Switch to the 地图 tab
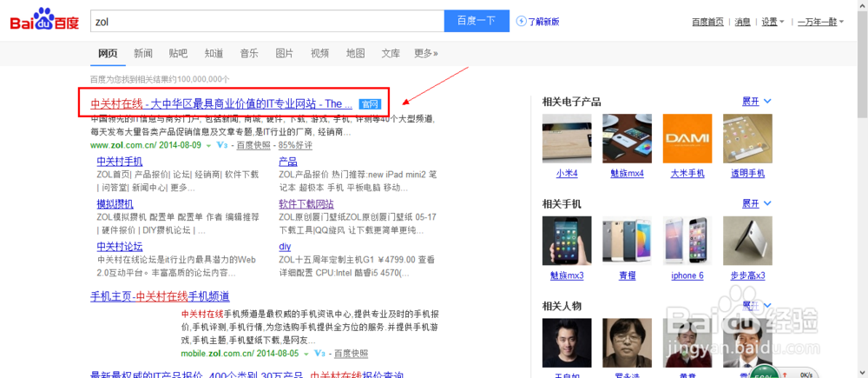 pos(355,53)
